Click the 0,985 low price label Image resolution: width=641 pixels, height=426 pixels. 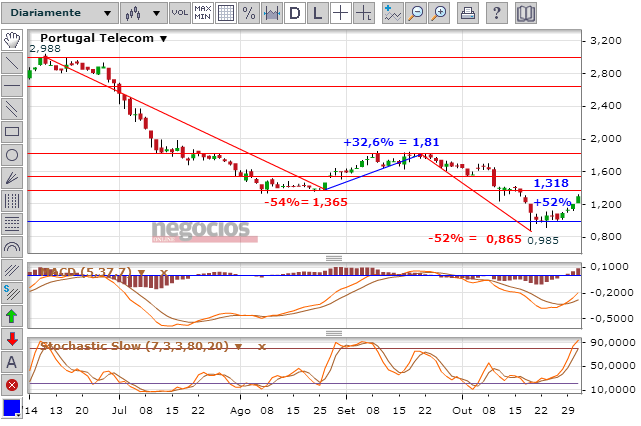tap(543, 240)
